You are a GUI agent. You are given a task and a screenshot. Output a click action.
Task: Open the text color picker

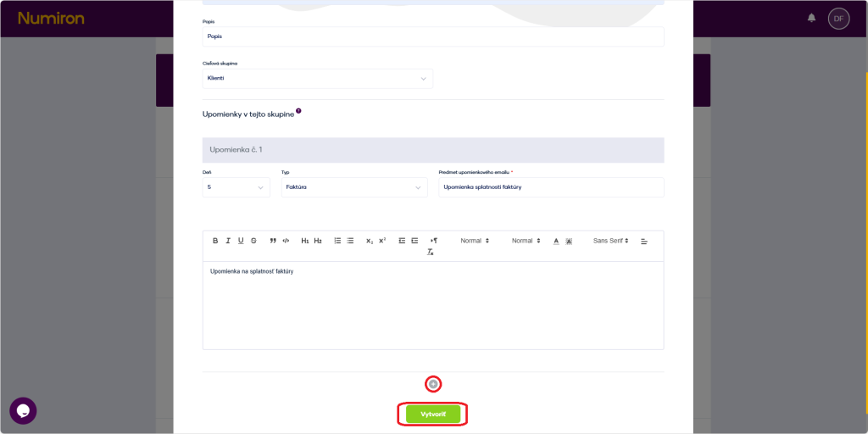(556, 241)
